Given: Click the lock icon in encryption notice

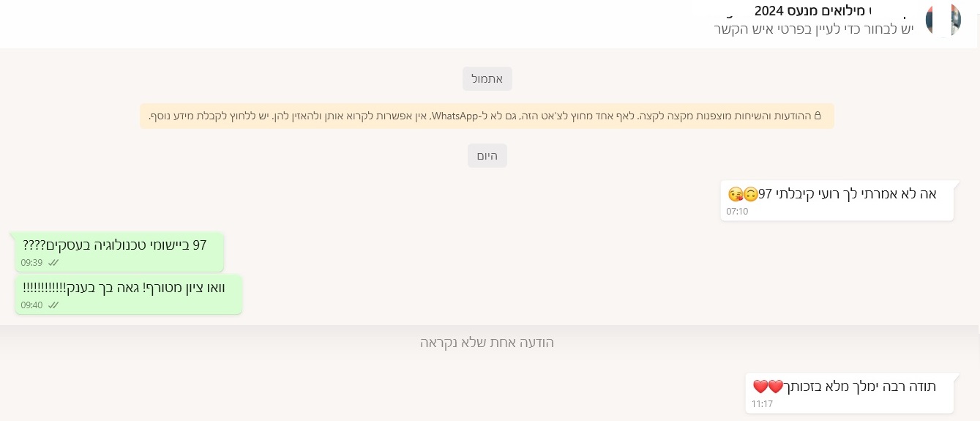Looking at the screenshot, I should pyautogui.click(x=818, y=116).
